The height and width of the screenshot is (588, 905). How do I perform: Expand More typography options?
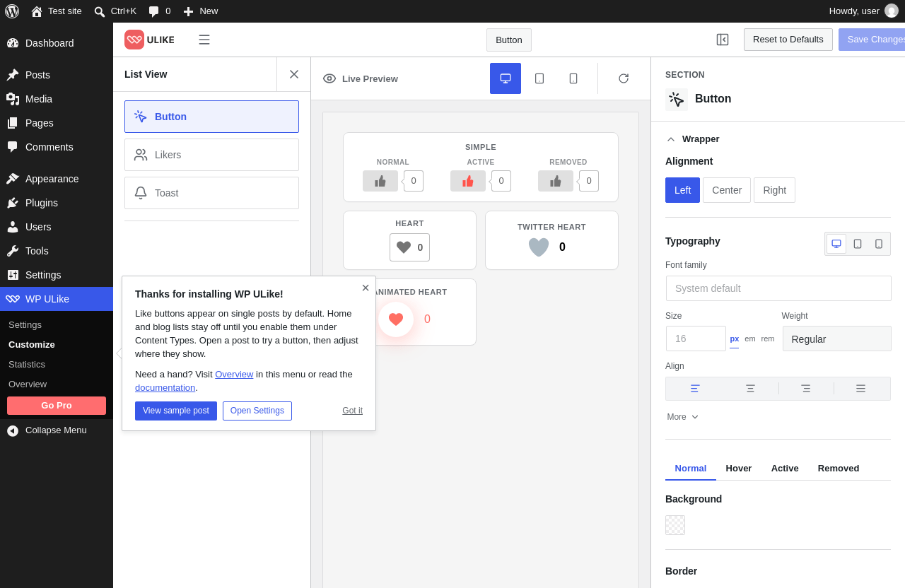683,417
